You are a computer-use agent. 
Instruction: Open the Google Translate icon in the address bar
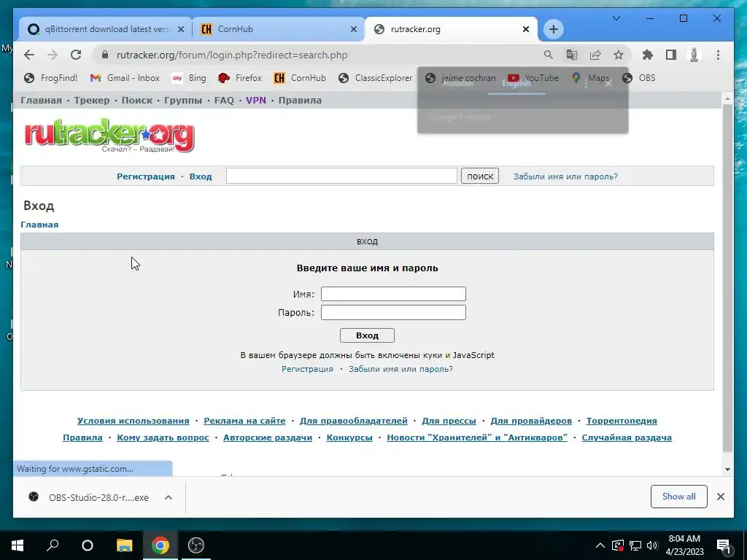(x=572, y=55)
